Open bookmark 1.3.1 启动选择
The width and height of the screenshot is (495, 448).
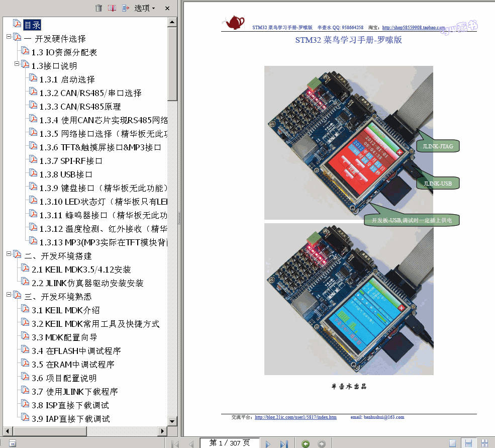pyautogui.click(x=67, y=79)
